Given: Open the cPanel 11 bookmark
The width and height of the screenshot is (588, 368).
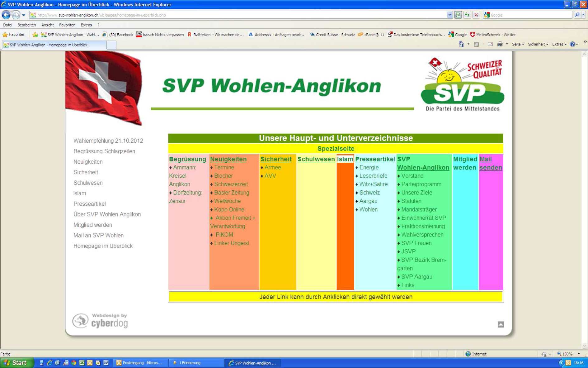Looking at the screenshot, I should click(371, 35).
